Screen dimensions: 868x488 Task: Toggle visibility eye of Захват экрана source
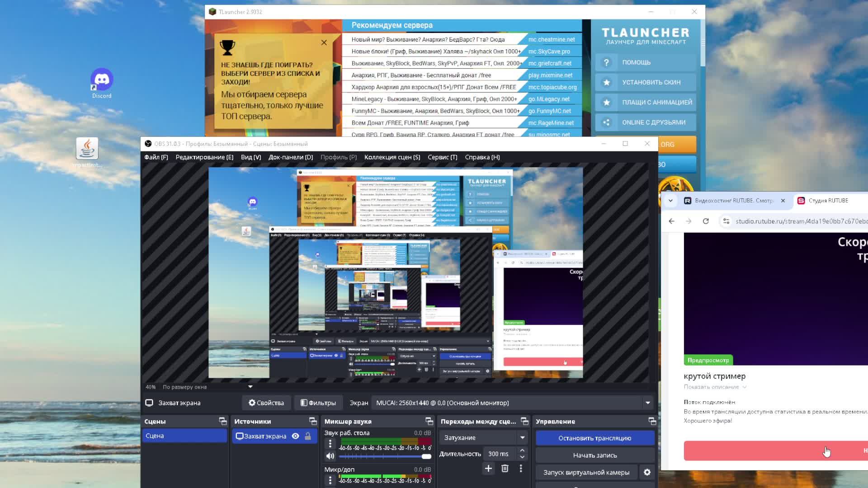pyautogui.click(x=295, y=436)
